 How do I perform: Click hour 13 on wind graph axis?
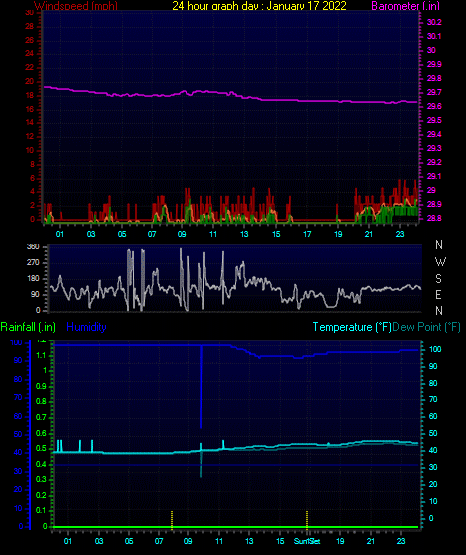click(244, 234)
